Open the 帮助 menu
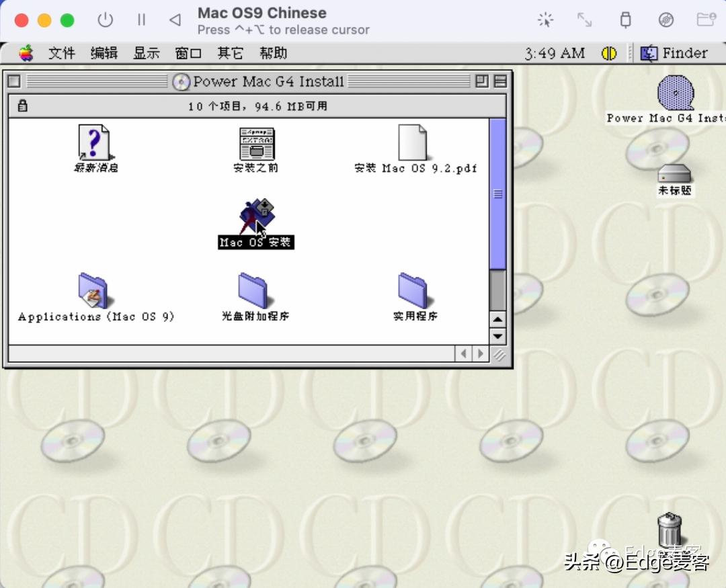Viewport: 726px width, 588px height. (x=272, y=52)
